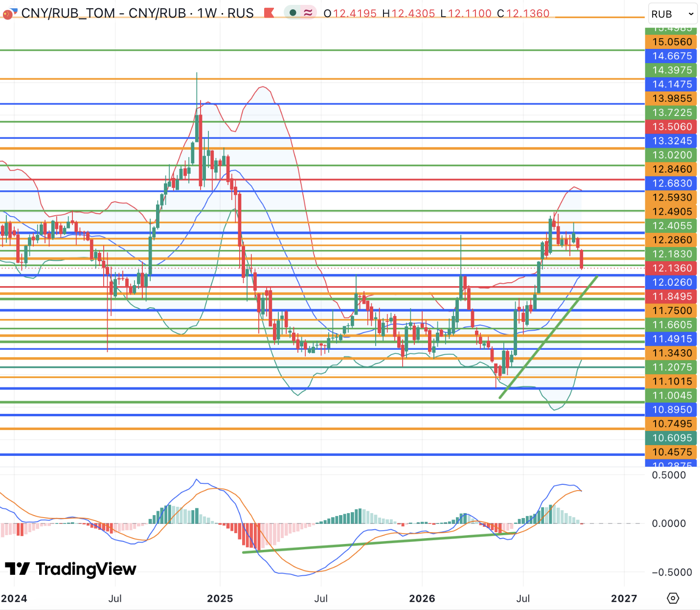This screenshot has height=610, width=700.
Task: Open the RUB currency dropdown
Action: [673, 14]
